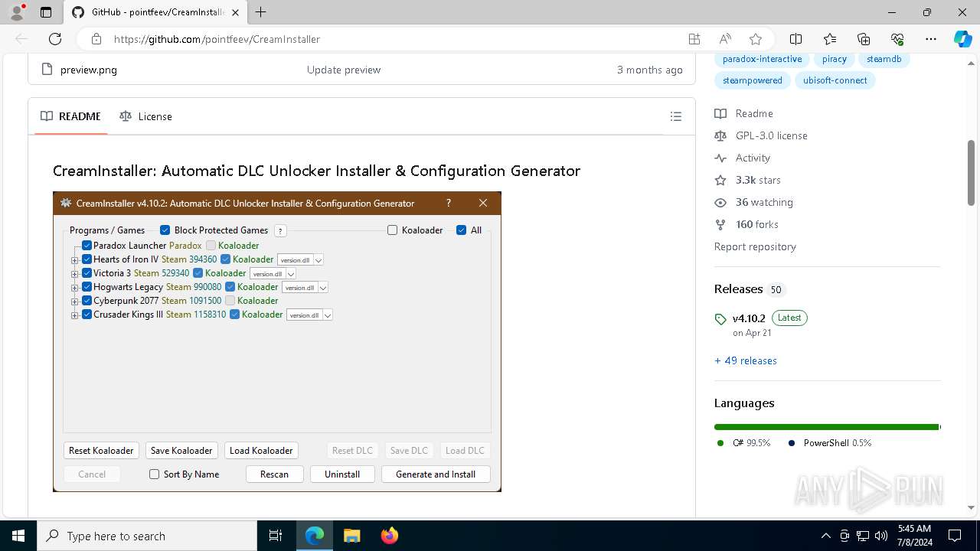Open Browser essentials
Image resolution: width=980 pixels, height=551 pixels.
tap(897, 39)
